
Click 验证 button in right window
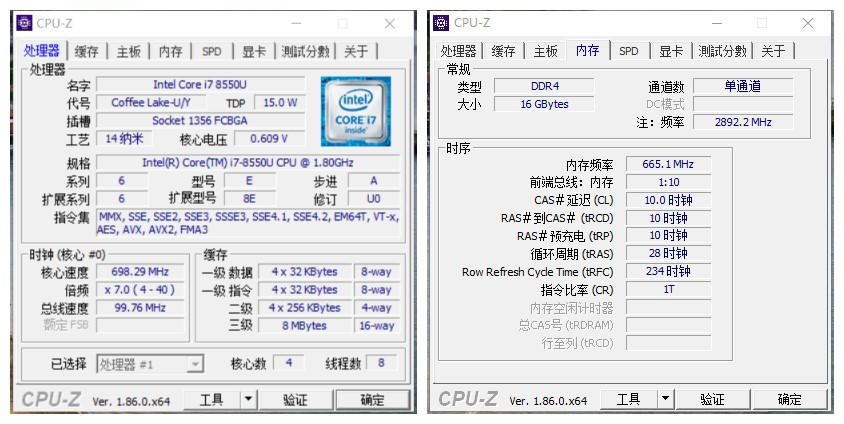(x=713, y=399)
